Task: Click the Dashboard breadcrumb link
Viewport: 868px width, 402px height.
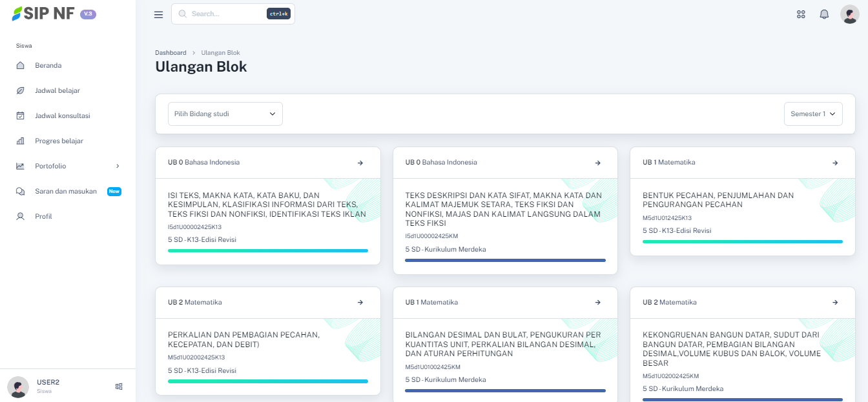Action: point(170,53)
